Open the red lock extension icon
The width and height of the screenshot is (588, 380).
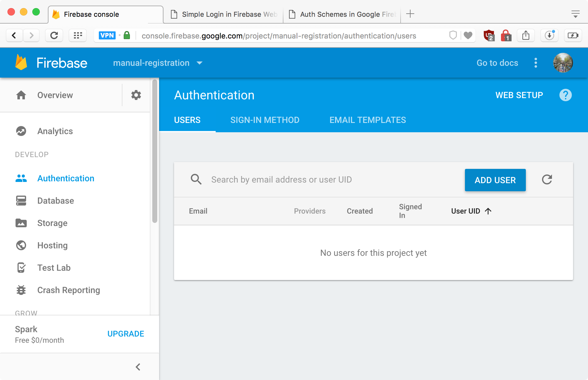[506, 35]
